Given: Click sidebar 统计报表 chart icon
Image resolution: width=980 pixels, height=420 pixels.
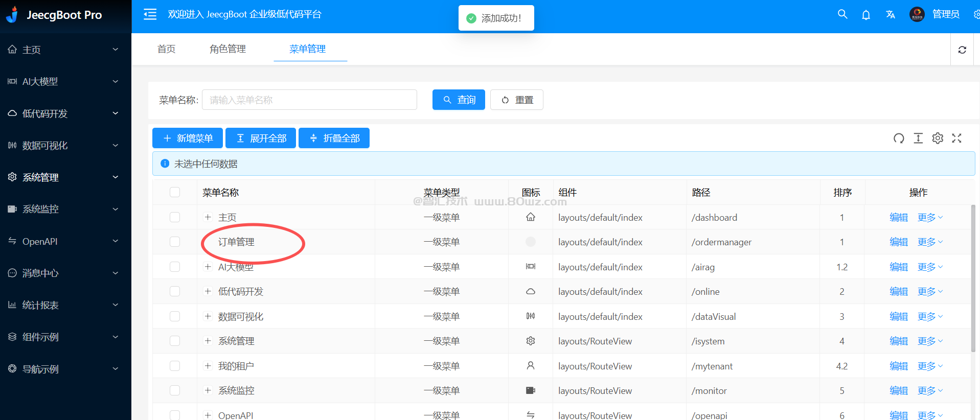Looking at the screenshot, I should point(12,305).
